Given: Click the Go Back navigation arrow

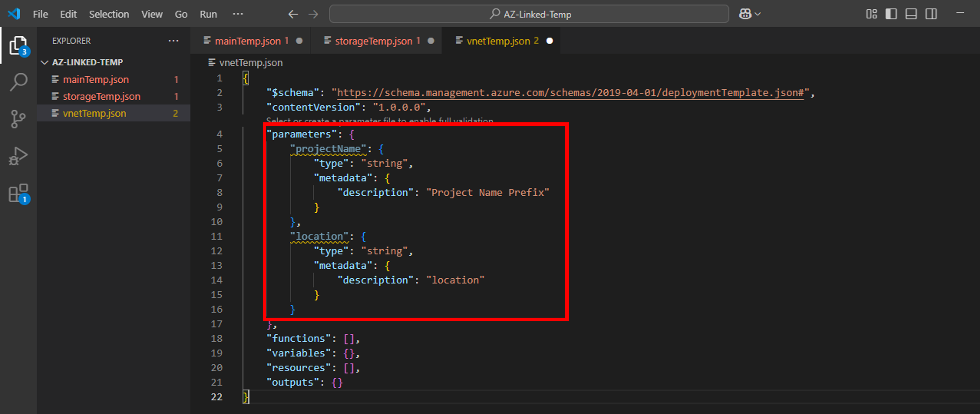Looking at the screenshot, I should [293, 14].
